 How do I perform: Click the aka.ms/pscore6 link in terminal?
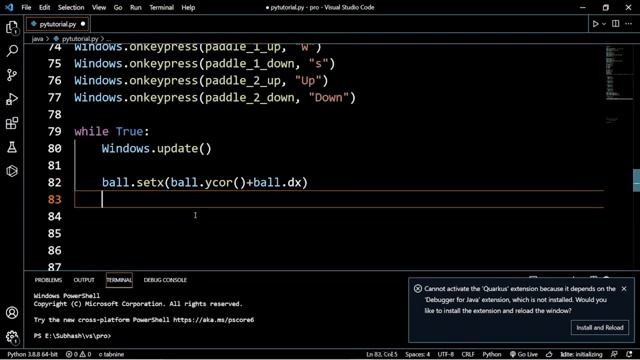213,320
